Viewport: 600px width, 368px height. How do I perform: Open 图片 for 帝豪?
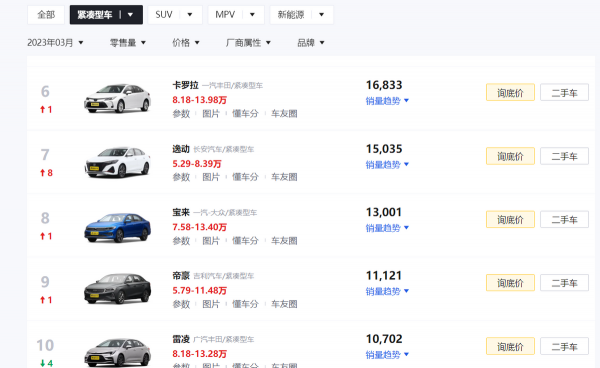[211, 304]
